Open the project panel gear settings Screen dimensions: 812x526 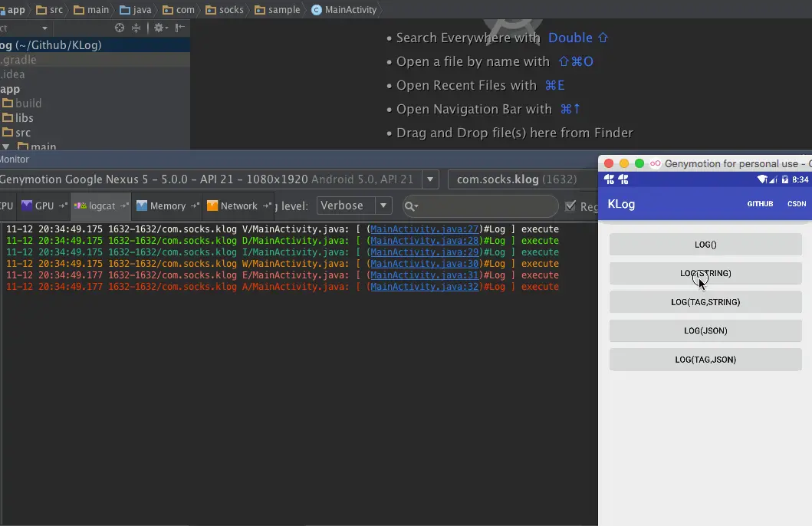coord(160,28)
